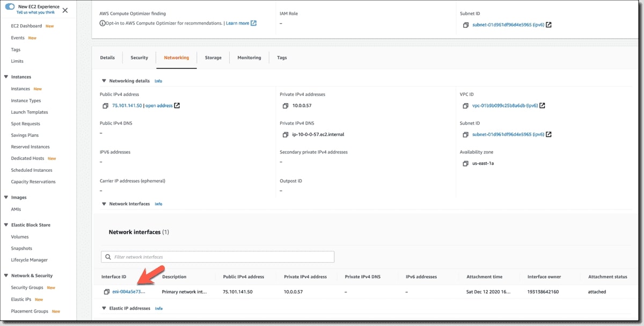The width and height of the screenshot is (644, 326).
Task: Click the filter network interfaces search field
Action: click(x=217, y=256)
